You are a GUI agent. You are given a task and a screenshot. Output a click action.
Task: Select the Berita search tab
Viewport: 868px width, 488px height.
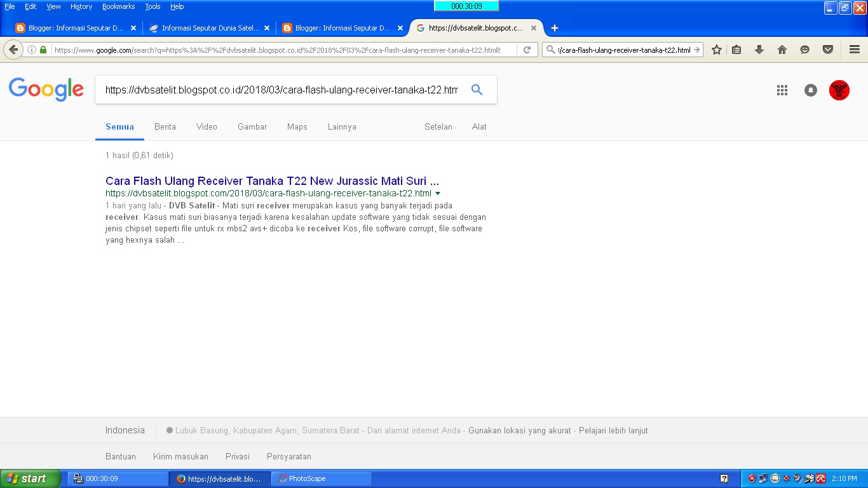pos(165,126)
